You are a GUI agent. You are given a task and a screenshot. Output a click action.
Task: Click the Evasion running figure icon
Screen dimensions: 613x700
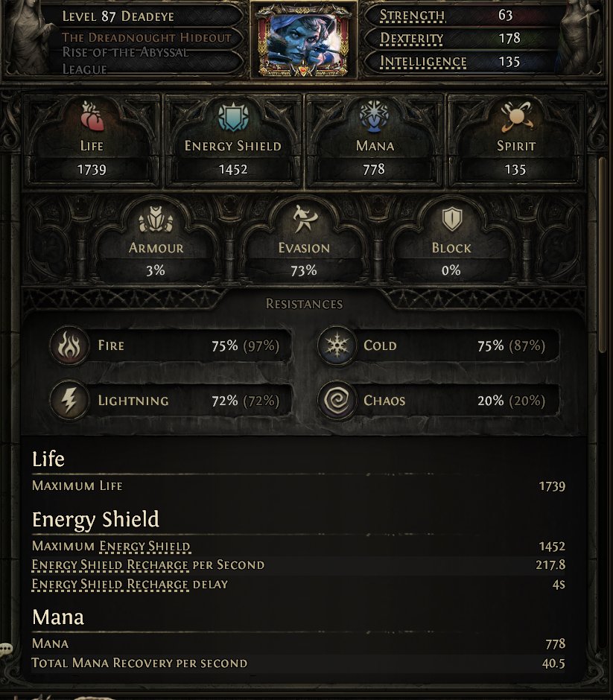303,221
